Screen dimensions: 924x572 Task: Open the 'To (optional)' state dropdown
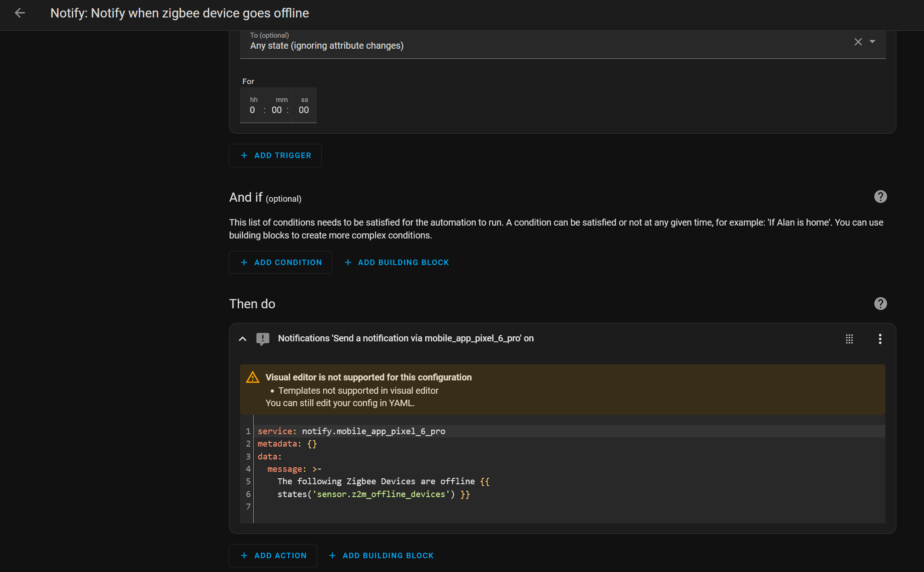tap(873, 42)
